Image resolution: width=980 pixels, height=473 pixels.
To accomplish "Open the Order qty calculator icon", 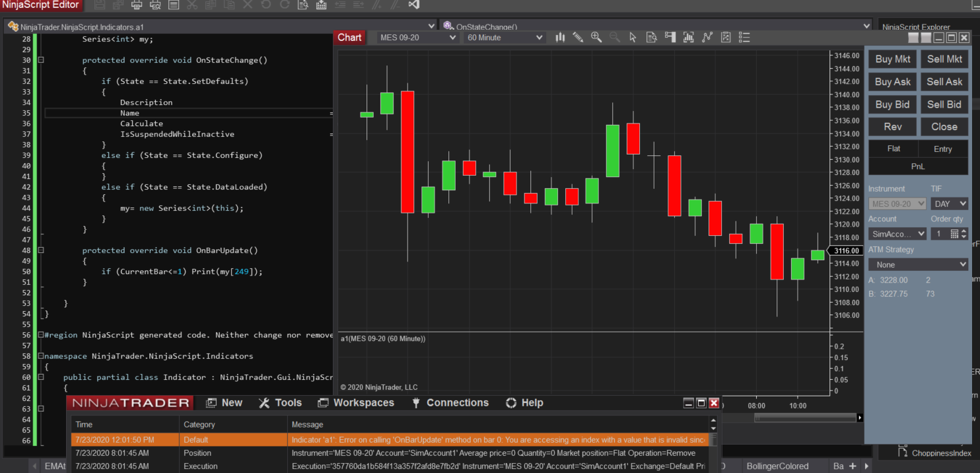I will (954, 234).
